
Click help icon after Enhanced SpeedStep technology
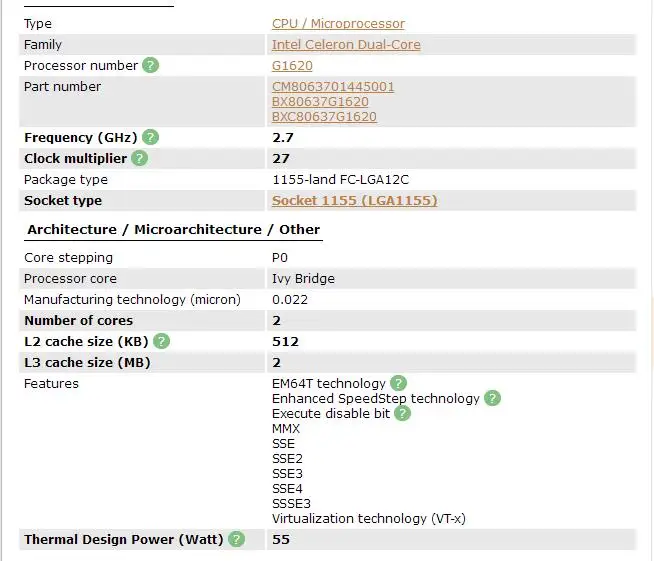point(493,398)
